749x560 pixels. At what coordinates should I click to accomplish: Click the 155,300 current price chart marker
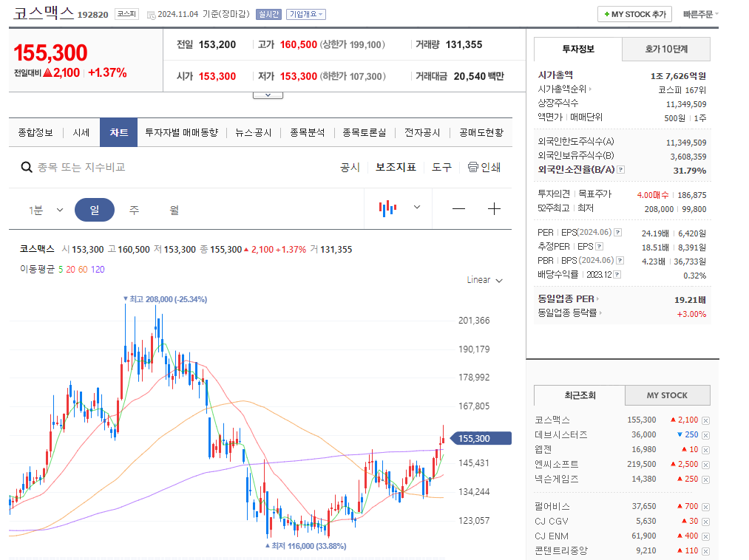481,438
